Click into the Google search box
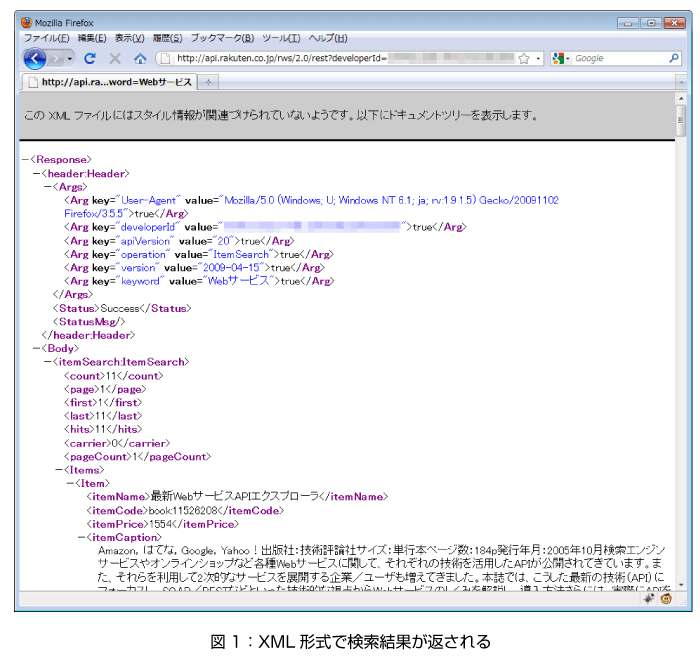This screenshot has width=700, height=659. [x=621, y=58]
